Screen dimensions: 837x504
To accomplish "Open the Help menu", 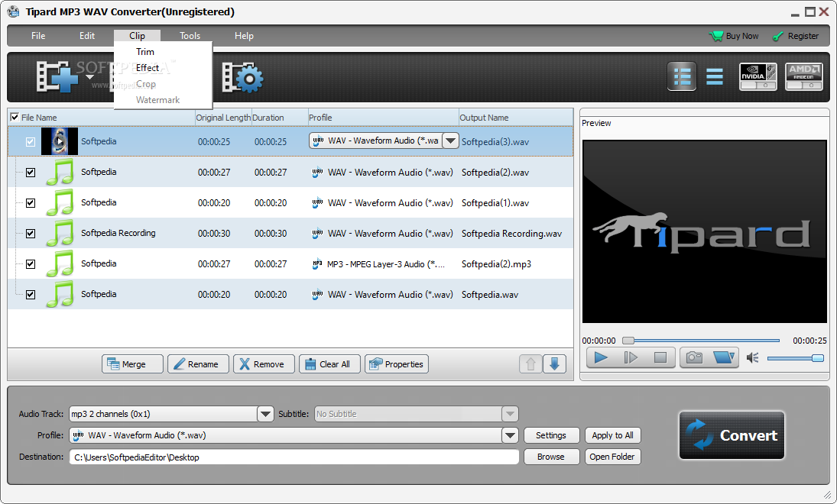I will [244, 36].
